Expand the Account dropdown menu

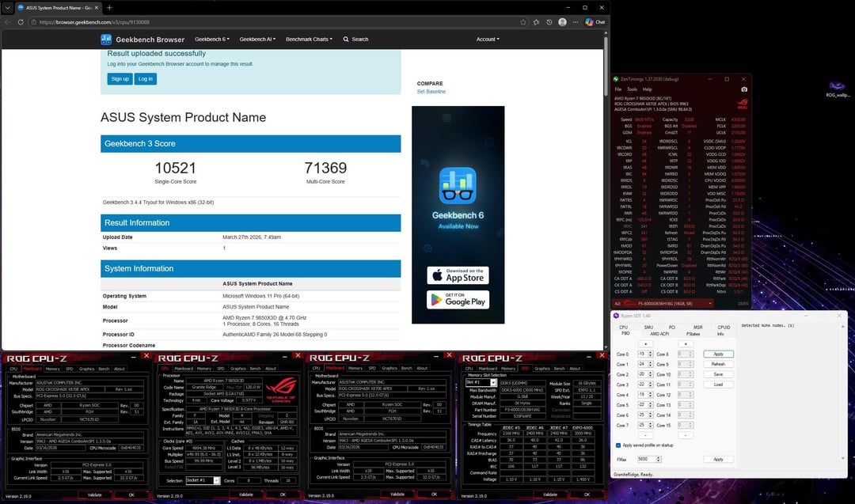tap(487, 39)
